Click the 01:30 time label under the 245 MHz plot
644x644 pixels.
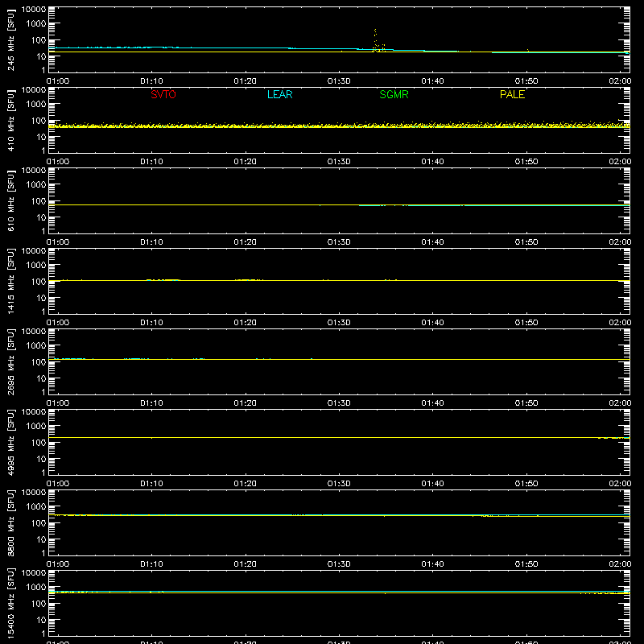tap(339, 81)
